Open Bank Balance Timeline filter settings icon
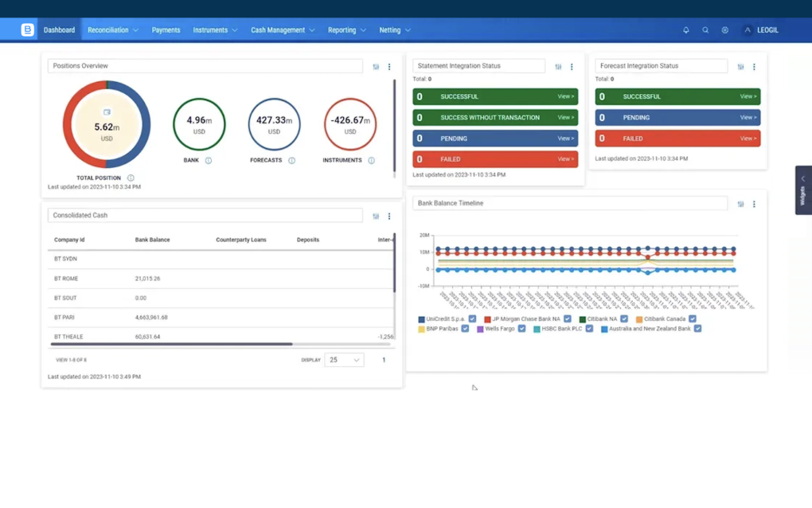 [740, 204]
